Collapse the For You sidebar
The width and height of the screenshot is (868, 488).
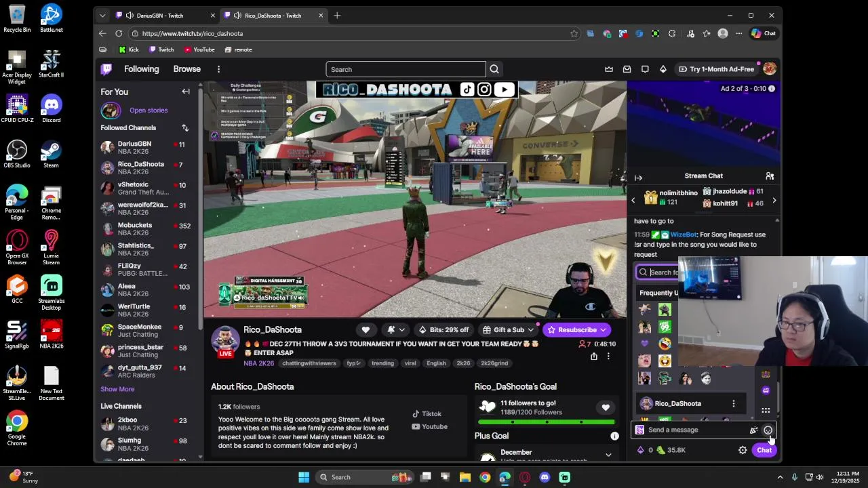coord(186,91)
